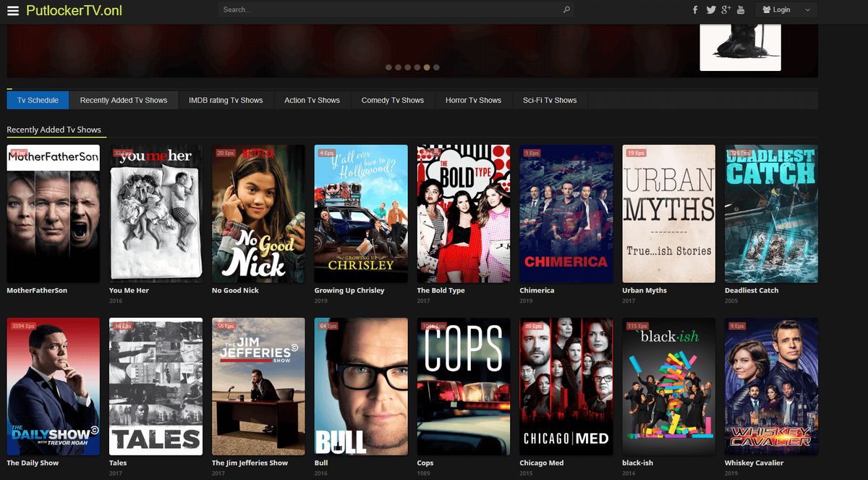Click the Chimerica title link

[x=537, y=290]
